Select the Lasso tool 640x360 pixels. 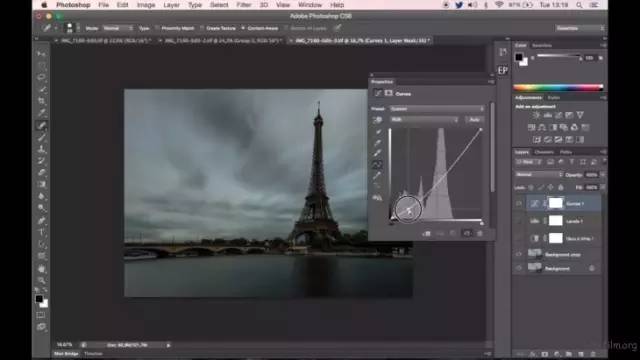coord(41,77)
